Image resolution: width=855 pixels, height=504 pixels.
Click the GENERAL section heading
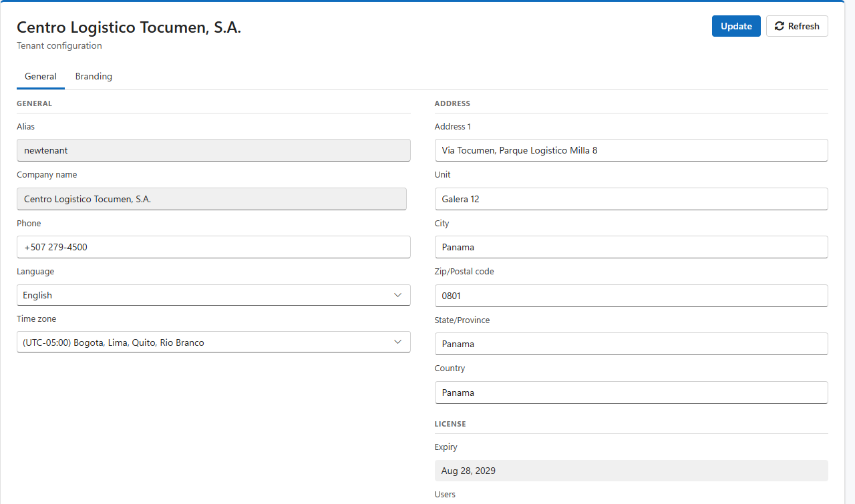click(x=34, y=103)
